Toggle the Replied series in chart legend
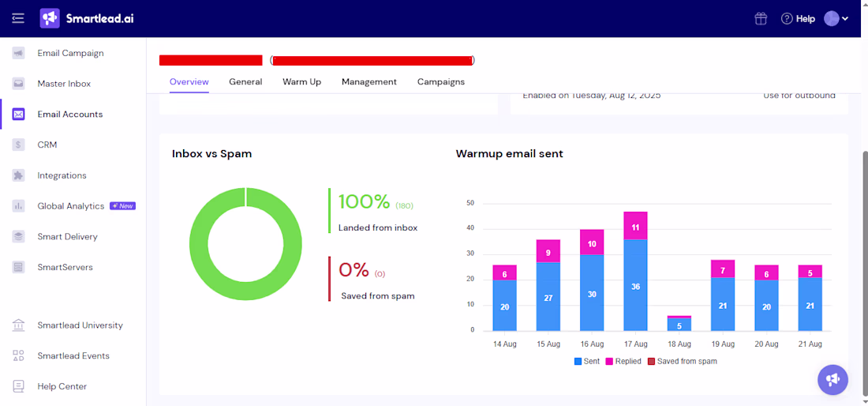 623,361
